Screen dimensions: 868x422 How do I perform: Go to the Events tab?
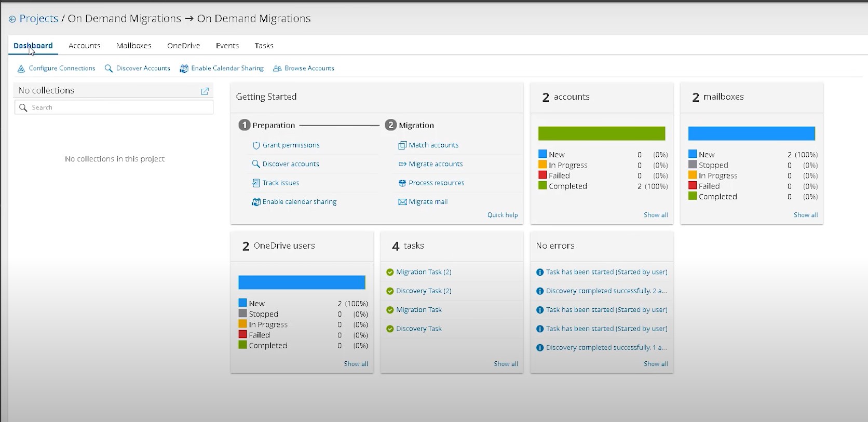(227, 46)
